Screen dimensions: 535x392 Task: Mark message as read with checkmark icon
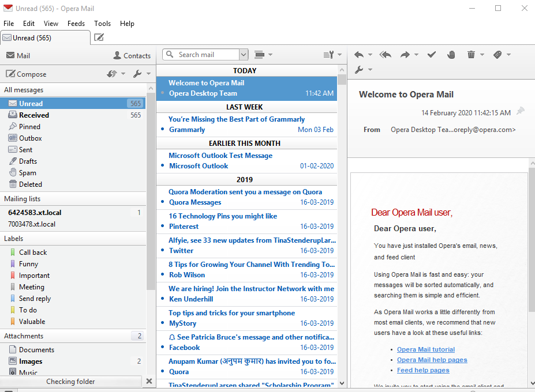click(x=432, y=55)
